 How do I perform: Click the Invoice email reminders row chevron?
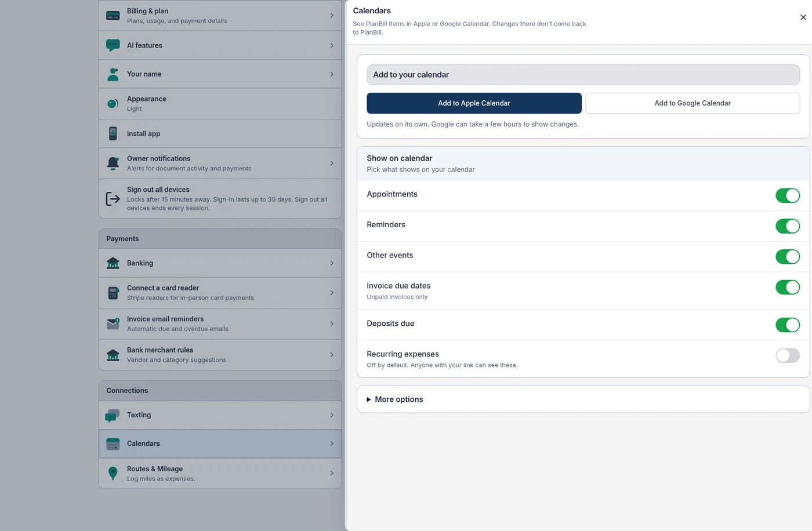(x=332, y=324)
